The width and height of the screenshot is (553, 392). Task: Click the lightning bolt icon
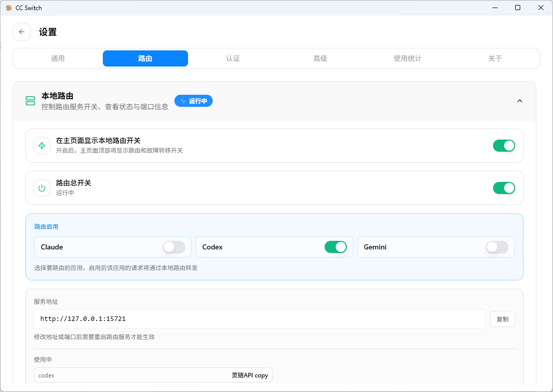pos(42,146)
